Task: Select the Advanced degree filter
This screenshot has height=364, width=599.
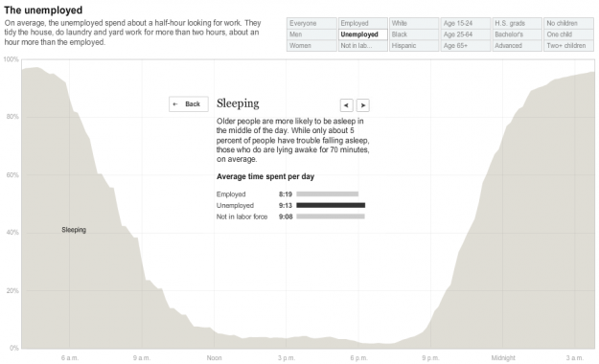Action: coord(518,45)
